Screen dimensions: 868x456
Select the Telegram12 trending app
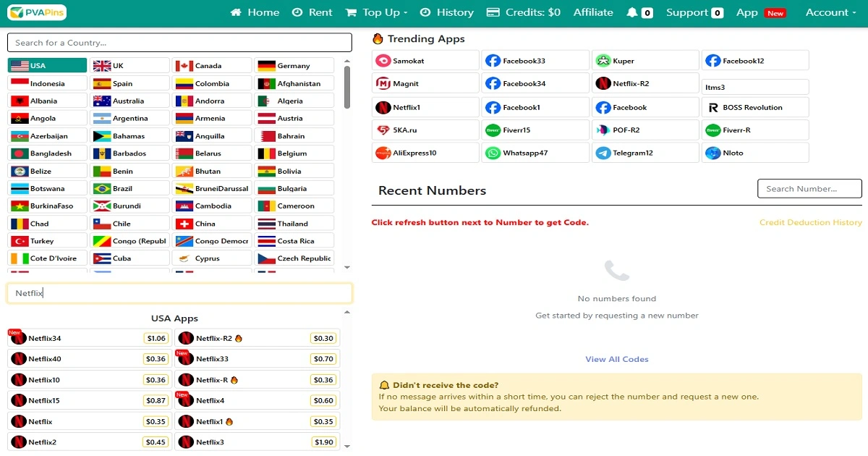click(645, 153)
